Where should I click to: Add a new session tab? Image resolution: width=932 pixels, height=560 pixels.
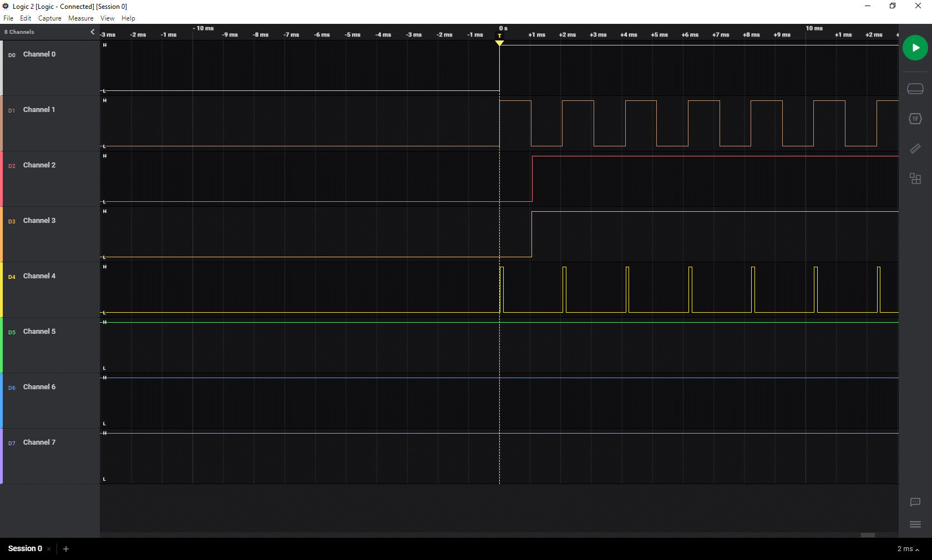click(66, 549)
